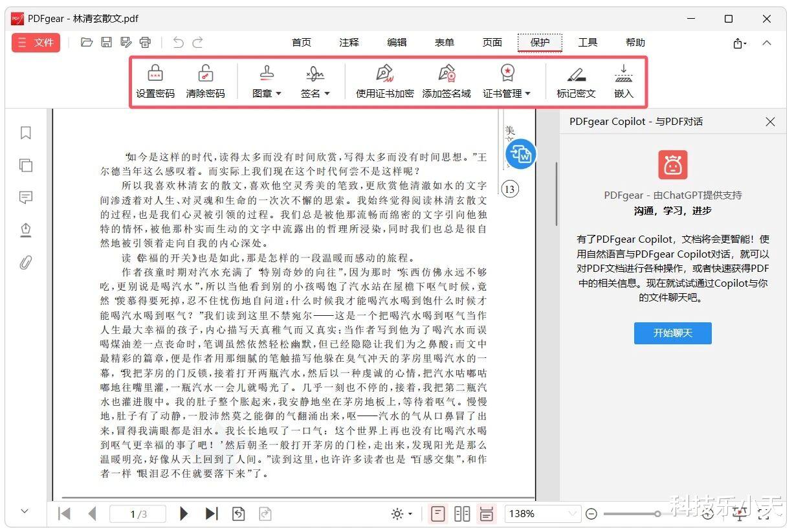Screen dimensions: 794x532
Task: Switch to the 首页 tab
Action: [302, 43]
